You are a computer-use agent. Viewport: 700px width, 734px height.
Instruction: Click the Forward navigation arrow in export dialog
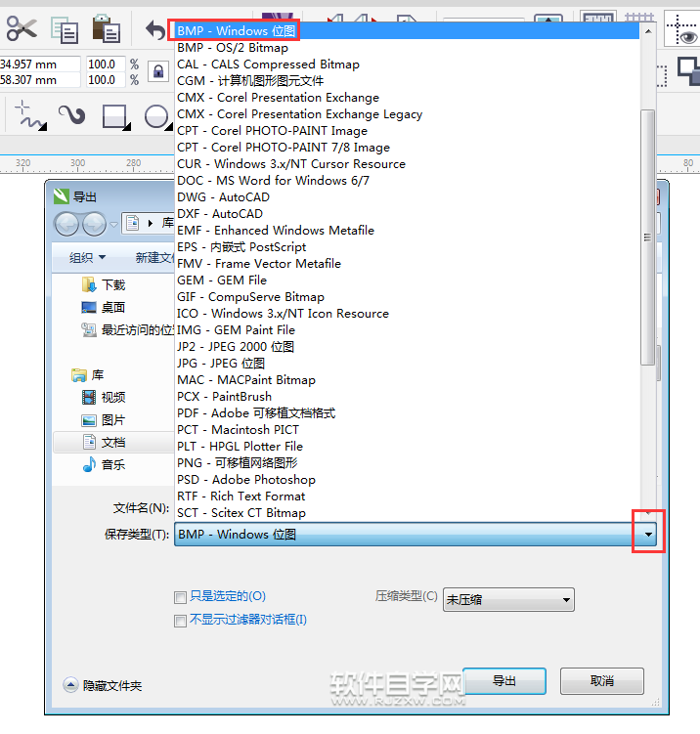pyautogui.click(x=94, y=224)
